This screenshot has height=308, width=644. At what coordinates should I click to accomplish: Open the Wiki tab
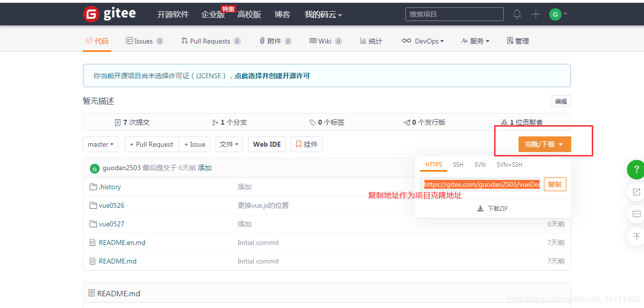[326, 41]
